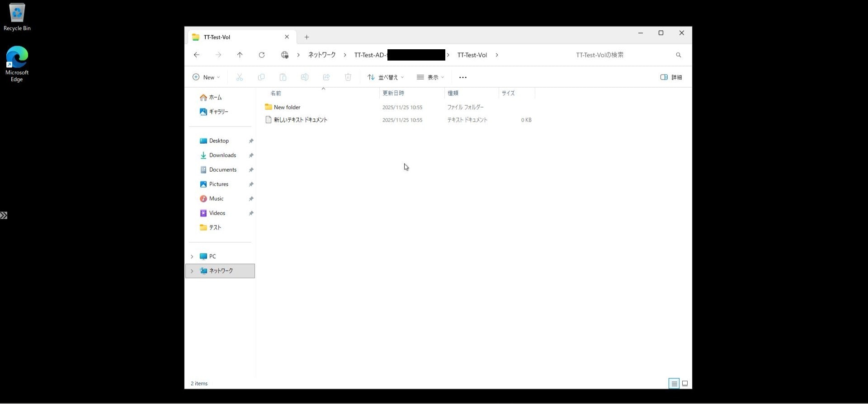Click the network globe icon in address bar
This screenshot has height=404, width=868.
[284, 55]
